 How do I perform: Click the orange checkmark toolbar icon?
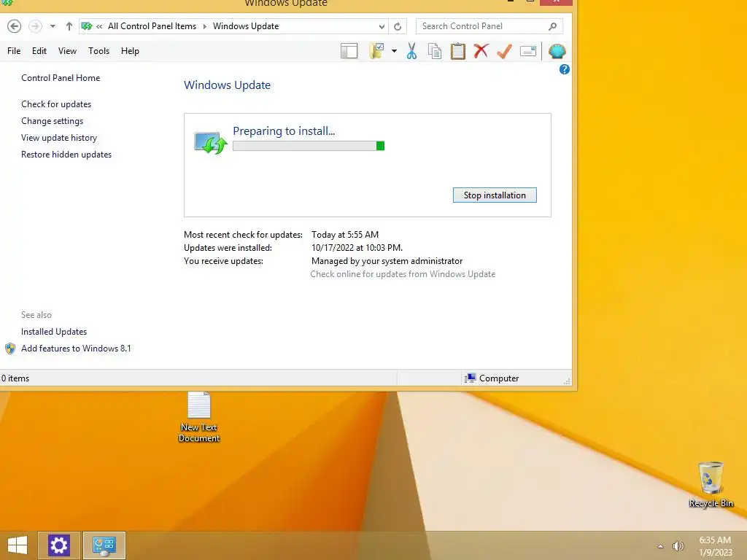[x=505, y=51]
